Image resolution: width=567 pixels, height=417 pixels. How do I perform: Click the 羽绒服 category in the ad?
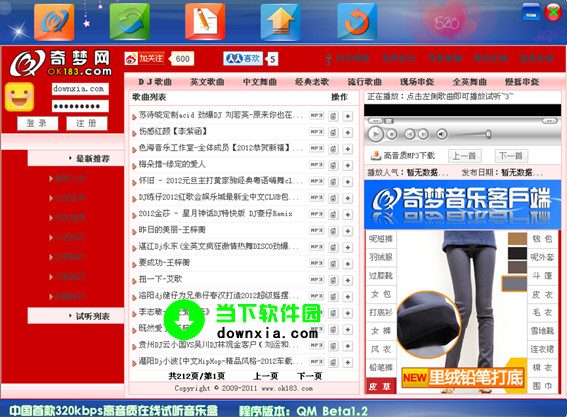pos(381,257)
